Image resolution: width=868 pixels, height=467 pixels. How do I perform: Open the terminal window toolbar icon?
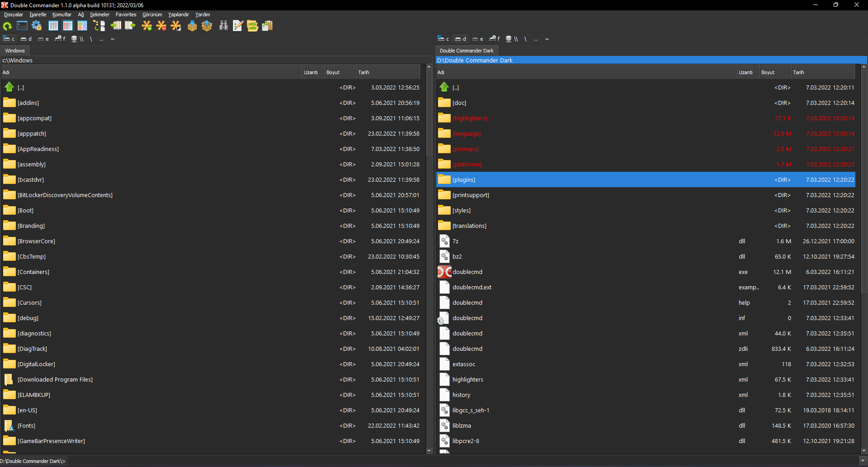22,26
